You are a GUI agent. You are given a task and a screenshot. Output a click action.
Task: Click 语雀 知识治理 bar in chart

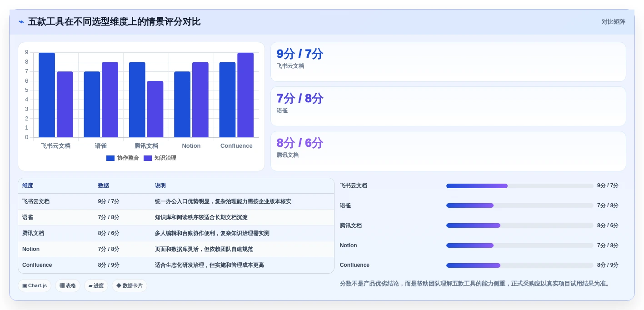point(110,100)
